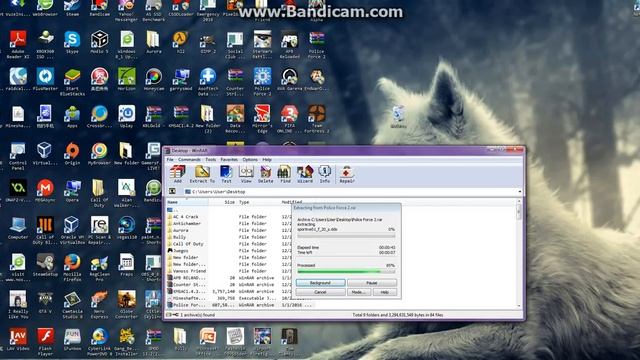
Task: Click the Mode... button
Action: click(358, 292)
